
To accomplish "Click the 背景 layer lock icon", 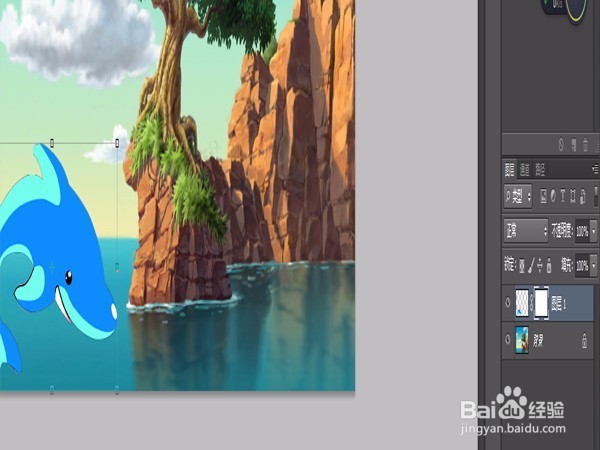I will tap(584, 340).
